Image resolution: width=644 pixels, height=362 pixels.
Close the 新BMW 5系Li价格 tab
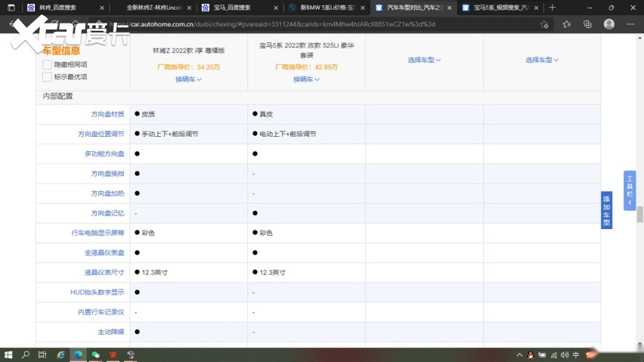[363, 8]
